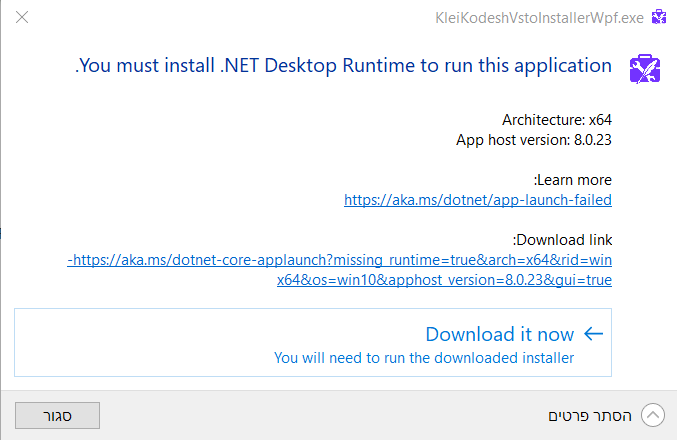The height and width of the screenshot is (440, 677).
Task: Click the Architecture: x64 text
Action: [556, 120]
